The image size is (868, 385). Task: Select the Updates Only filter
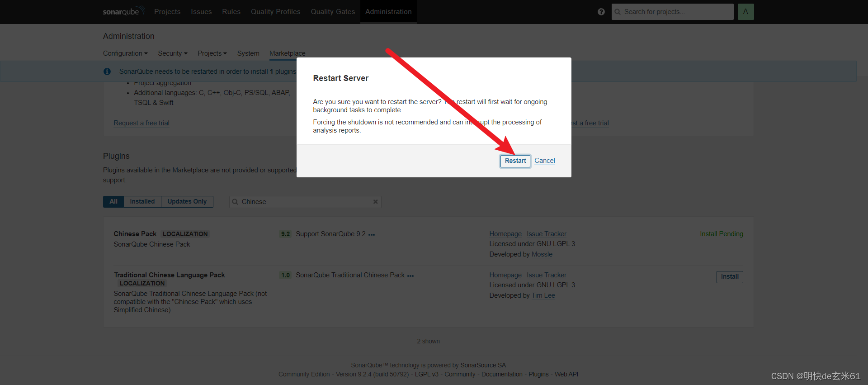[187, 202]
